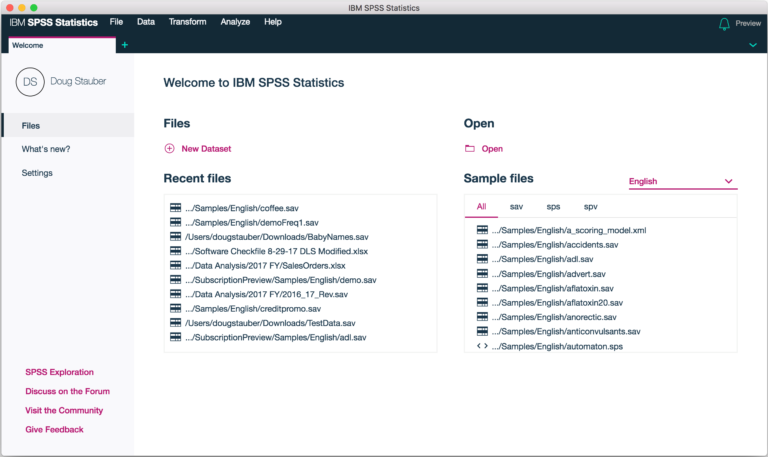Click dataset icon beside creditpromo.sav
Screen dimensions: 768x457
[x=175, y=308]
